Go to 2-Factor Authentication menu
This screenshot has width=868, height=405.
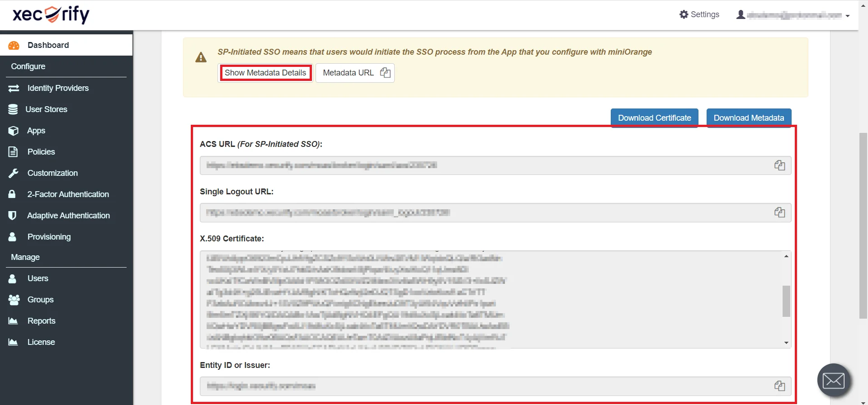pyautogui.click(x=68, y=194)
